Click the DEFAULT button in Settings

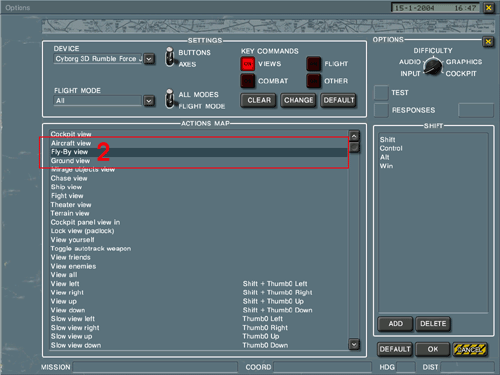click(x=338, y=100)
